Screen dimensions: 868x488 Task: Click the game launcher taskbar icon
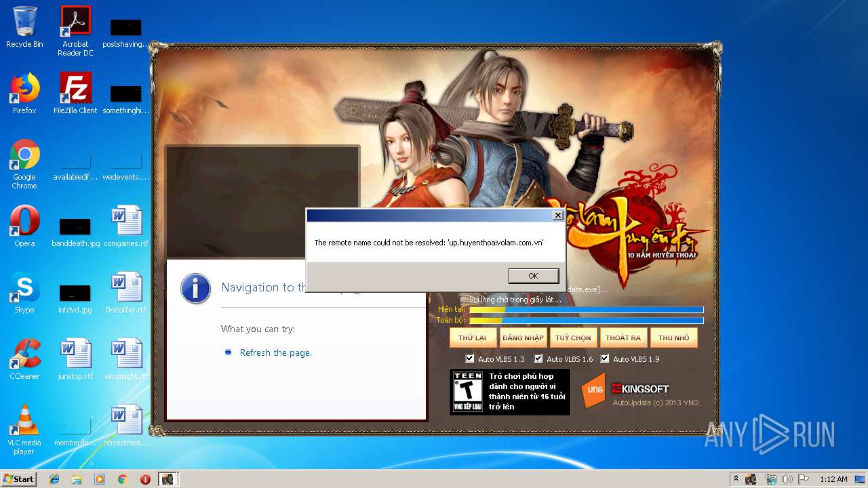click(x=167, y=479)
